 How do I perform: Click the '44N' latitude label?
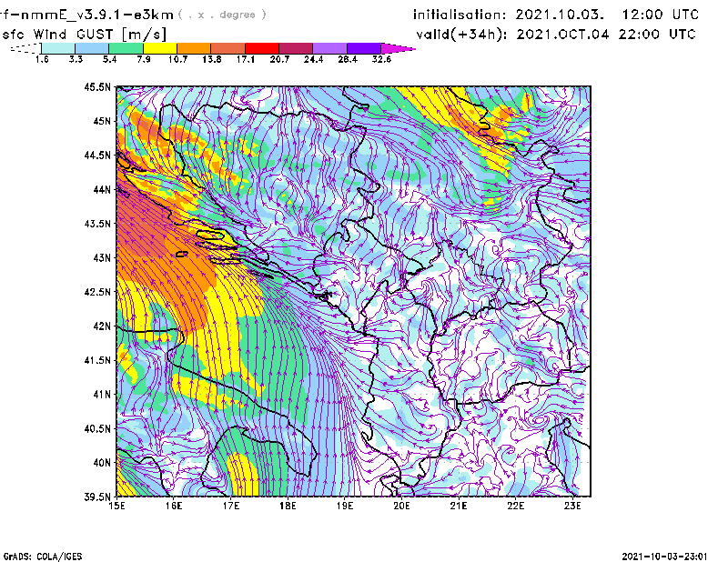point(102,189)
